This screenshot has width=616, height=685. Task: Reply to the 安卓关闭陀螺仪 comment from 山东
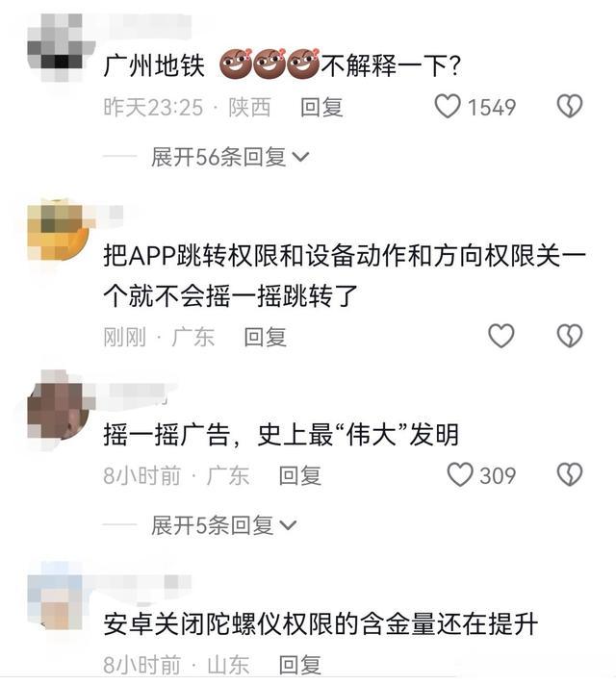tap(300, 665)
